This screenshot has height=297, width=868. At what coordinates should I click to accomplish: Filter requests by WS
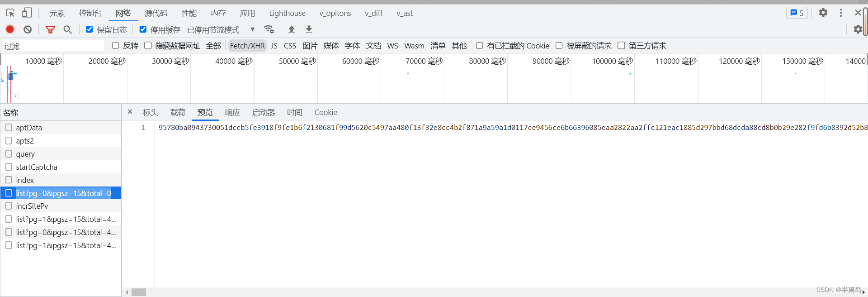392,46
